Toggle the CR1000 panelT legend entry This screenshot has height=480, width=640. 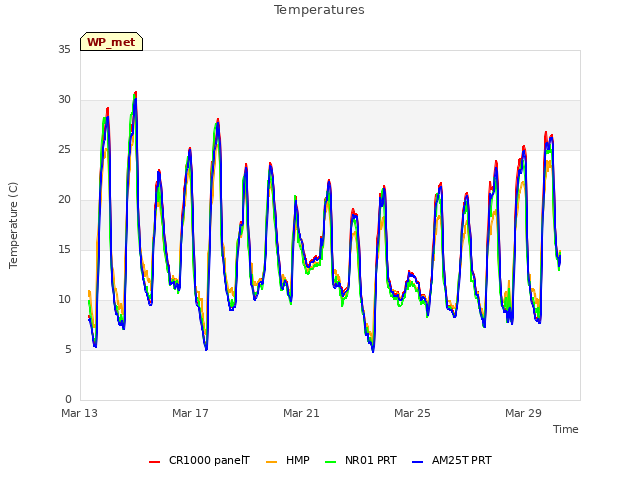[200, 460]
